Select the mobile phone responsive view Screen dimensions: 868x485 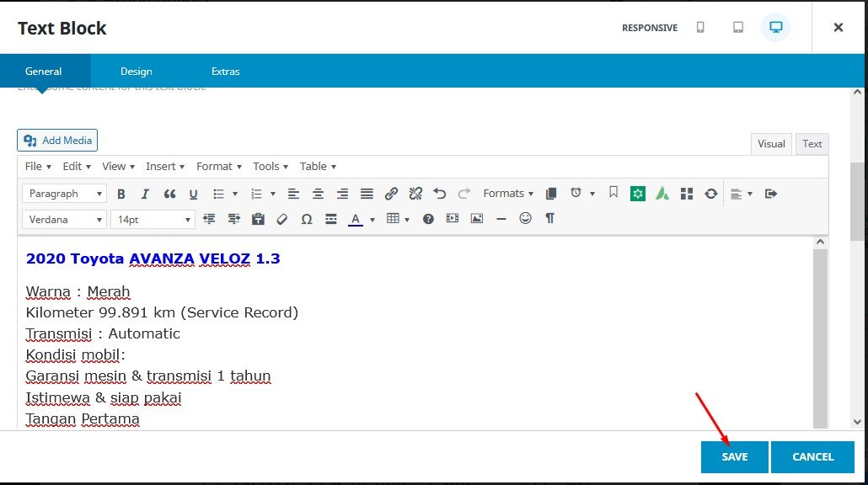pos(700,28)
